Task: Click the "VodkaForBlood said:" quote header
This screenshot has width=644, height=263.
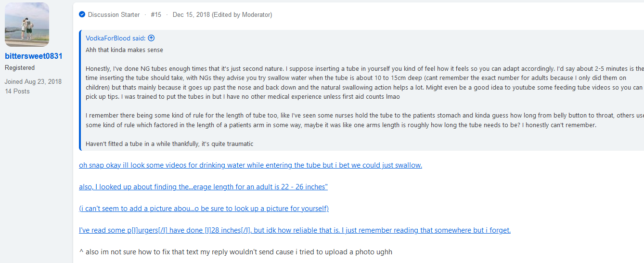Action: point(116,38)
